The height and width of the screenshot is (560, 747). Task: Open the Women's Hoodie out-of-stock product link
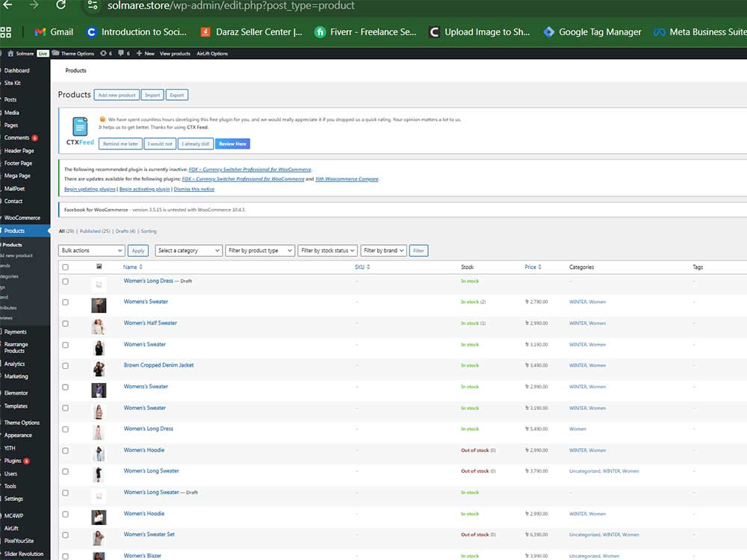click(x=144, y=450)
